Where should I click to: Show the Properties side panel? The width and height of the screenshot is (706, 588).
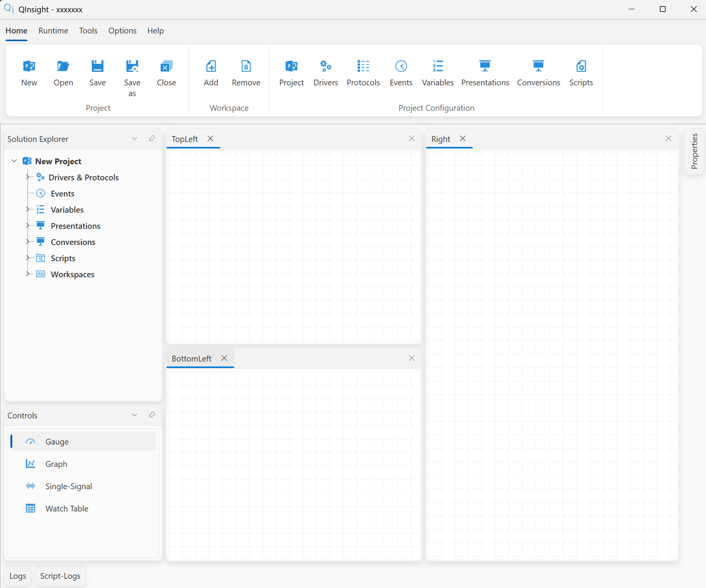pyautogui.click(x=694, y=151)
